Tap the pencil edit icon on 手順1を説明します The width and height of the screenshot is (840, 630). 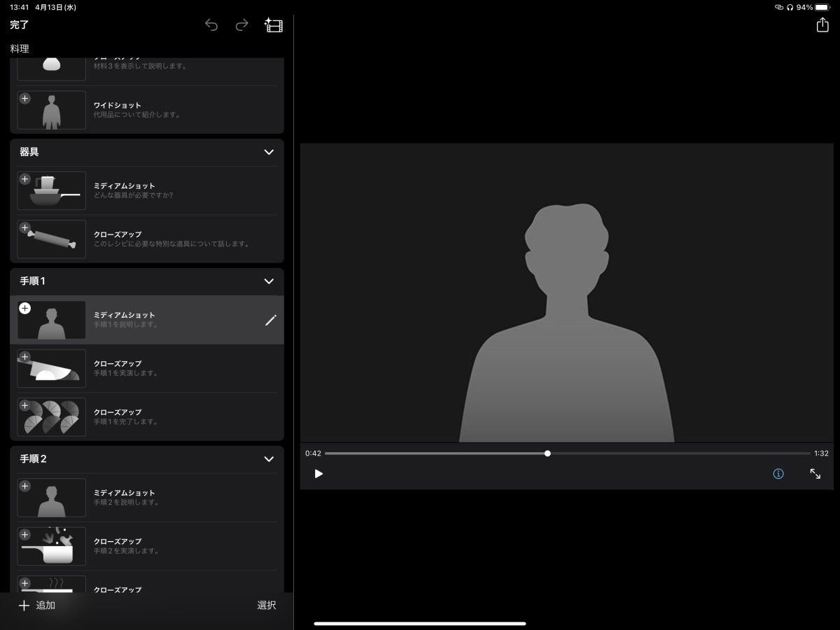271,320
